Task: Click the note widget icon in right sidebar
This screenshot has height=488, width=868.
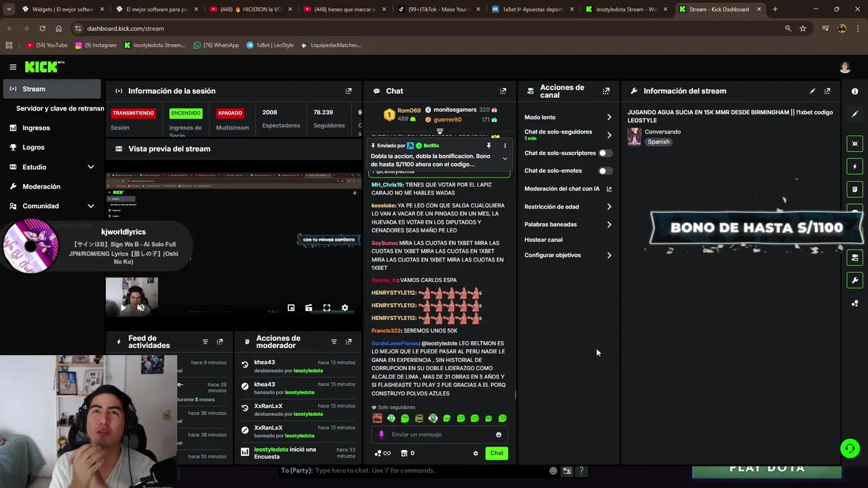Action: point(854,189)
